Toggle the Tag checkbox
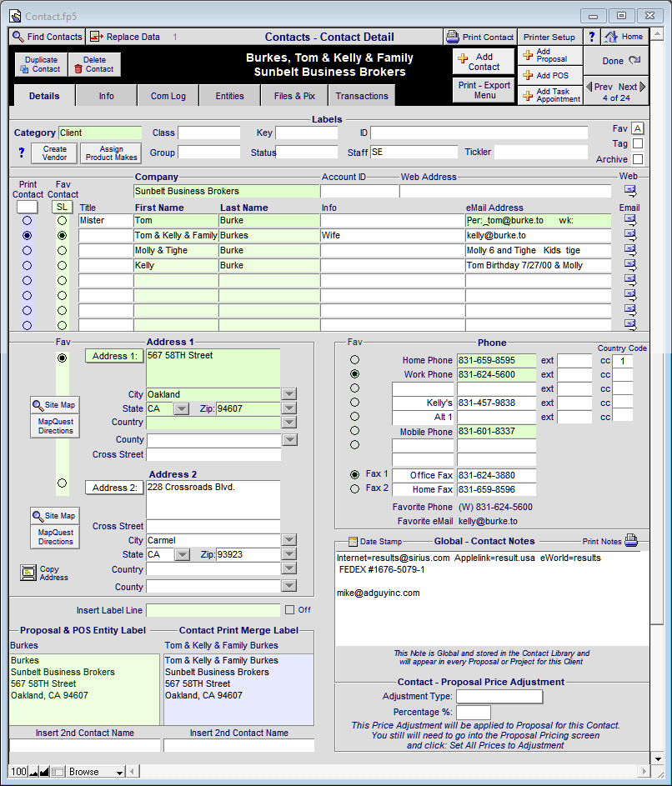The height and width of the screenshot is (786, 672). click(x=637, y=144)
